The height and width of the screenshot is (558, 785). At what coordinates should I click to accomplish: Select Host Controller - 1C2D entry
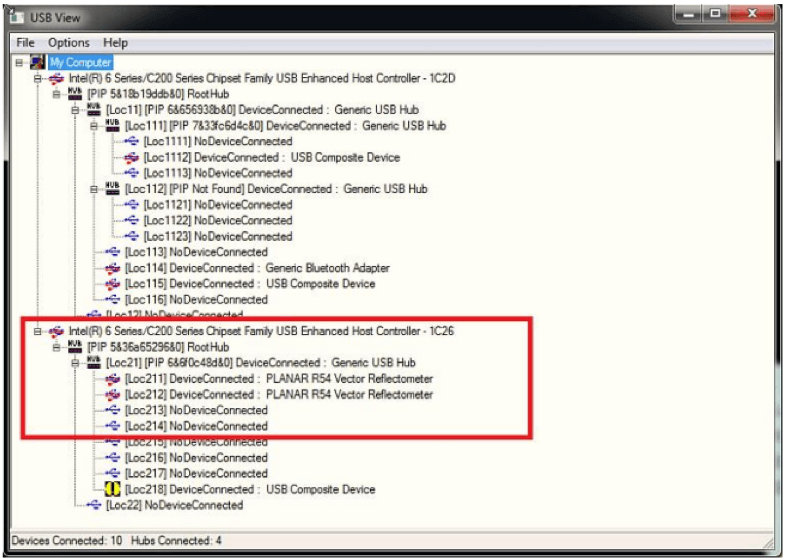pyautogui.click(x=262, y=79)
